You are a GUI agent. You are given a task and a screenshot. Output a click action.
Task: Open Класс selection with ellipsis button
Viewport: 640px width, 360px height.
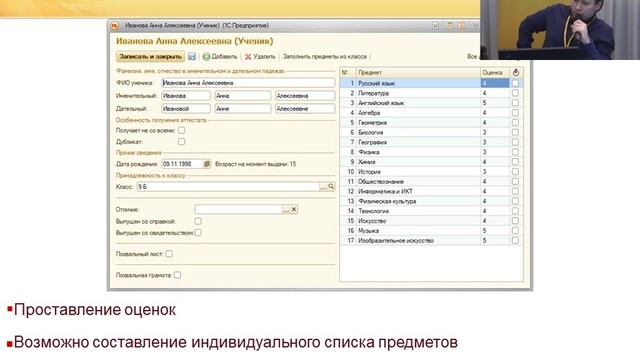(323, 187)
